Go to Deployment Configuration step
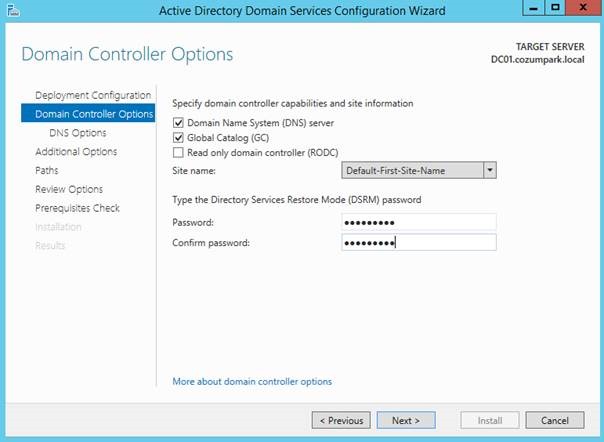 (93, 95)
